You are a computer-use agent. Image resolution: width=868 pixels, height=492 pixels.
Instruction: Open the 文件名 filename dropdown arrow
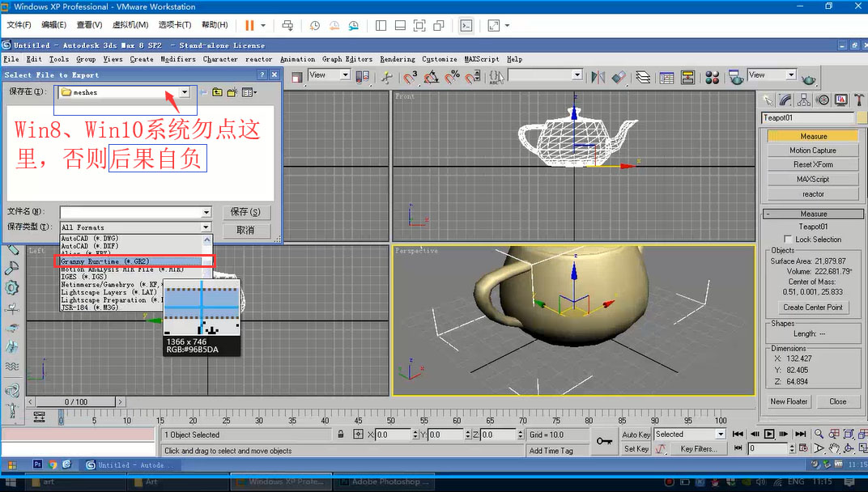click(206, 212)
